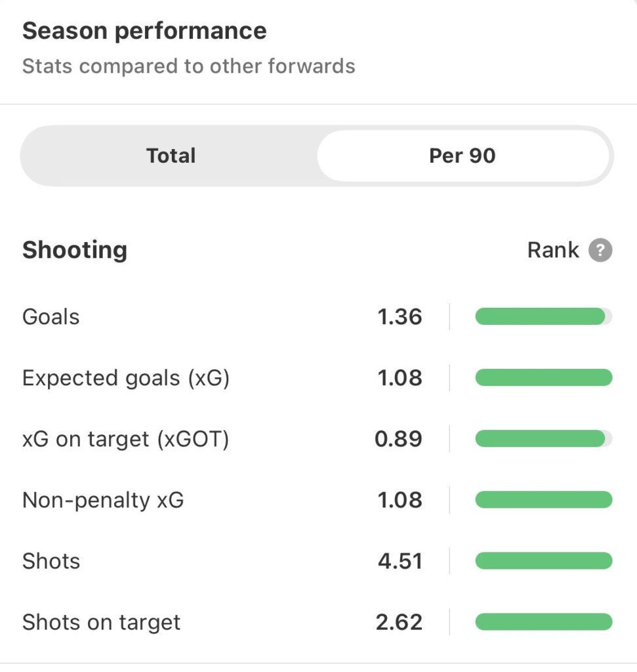Viewport: 637px width, 672px height.
Task: Click the Non-penalty xG label
Action: tap(103, 501)
